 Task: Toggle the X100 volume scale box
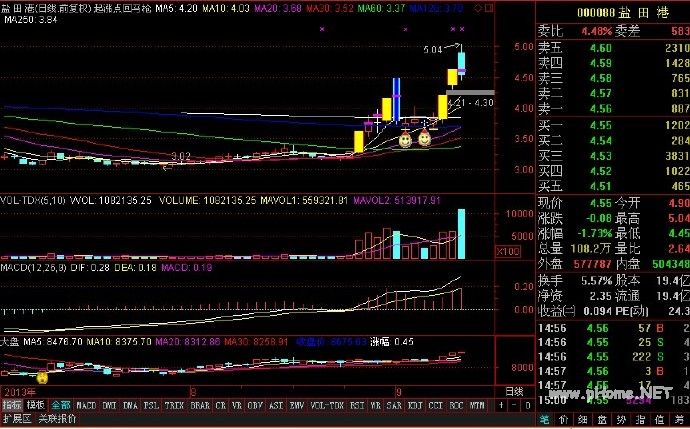click(508, 252)
